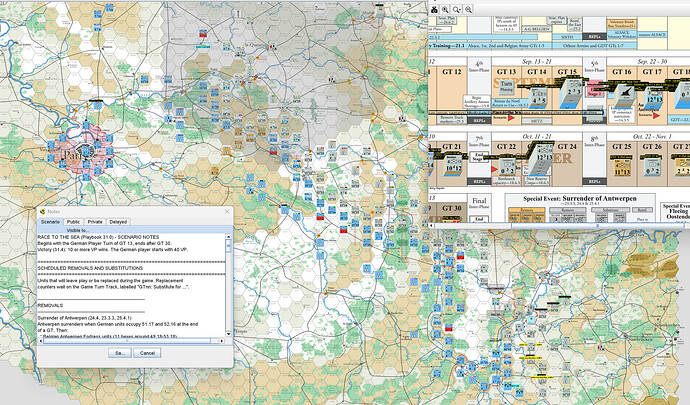Click the red arrow beside GT 22

point(494,169)
